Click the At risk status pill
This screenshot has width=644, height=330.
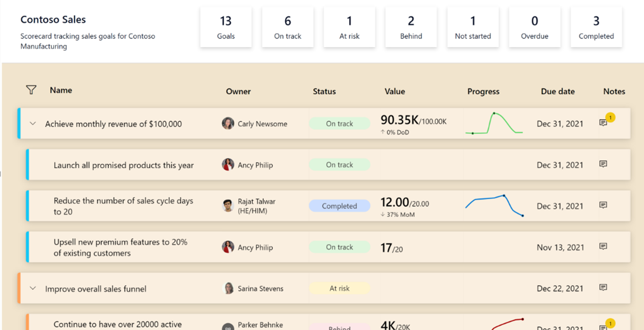click(x=340, y=288)
